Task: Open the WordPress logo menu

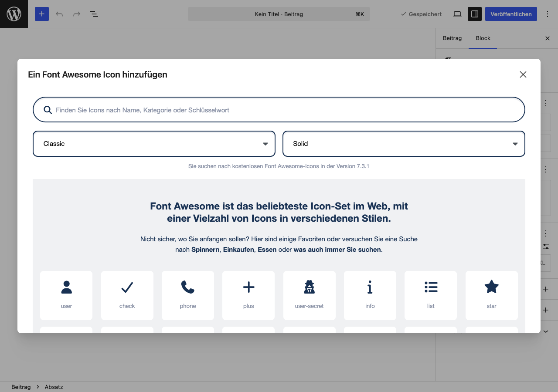Action: (14, 14)
